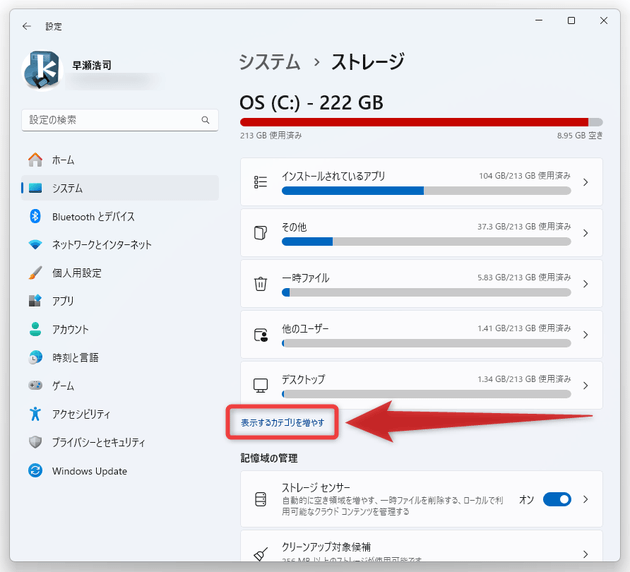Open the user profile avatar picture

(41, 71)
